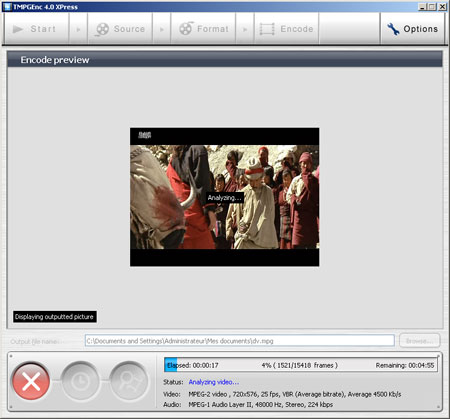
Task: Switch to the Source step
Action: point(120,29)
